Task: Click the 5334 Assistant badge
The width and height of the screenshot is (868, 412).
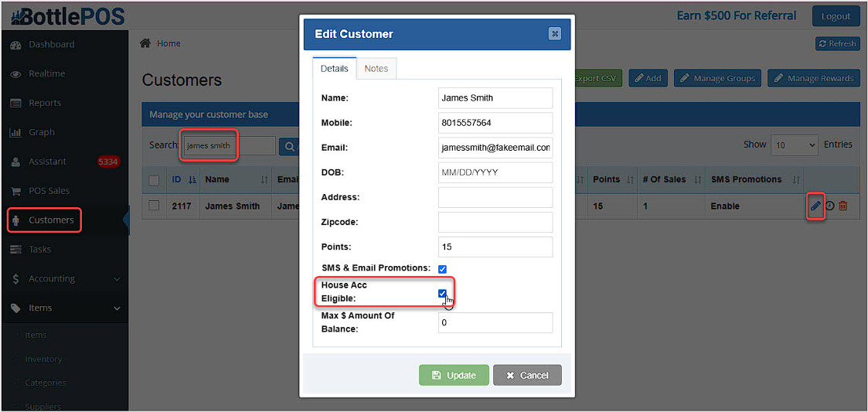Action: tap(108, 162)
